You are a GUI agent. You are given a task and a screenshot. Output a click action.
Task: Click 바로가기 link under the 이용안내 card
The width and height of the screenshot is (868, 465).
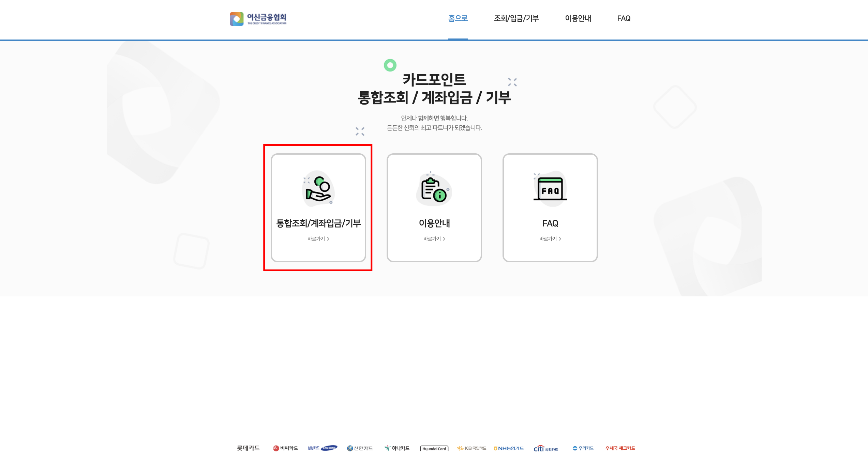click(434, 239)
